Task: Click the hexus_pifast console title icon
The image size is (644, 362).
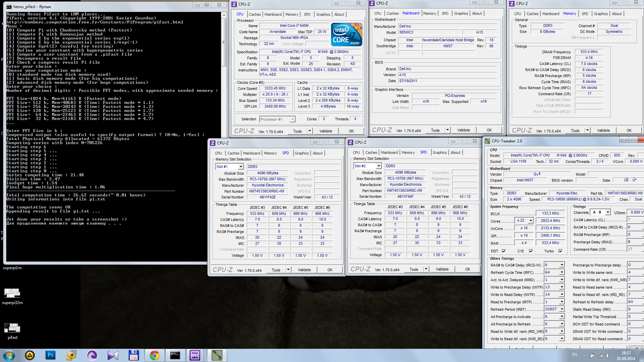Action: [x=9, y=7]
